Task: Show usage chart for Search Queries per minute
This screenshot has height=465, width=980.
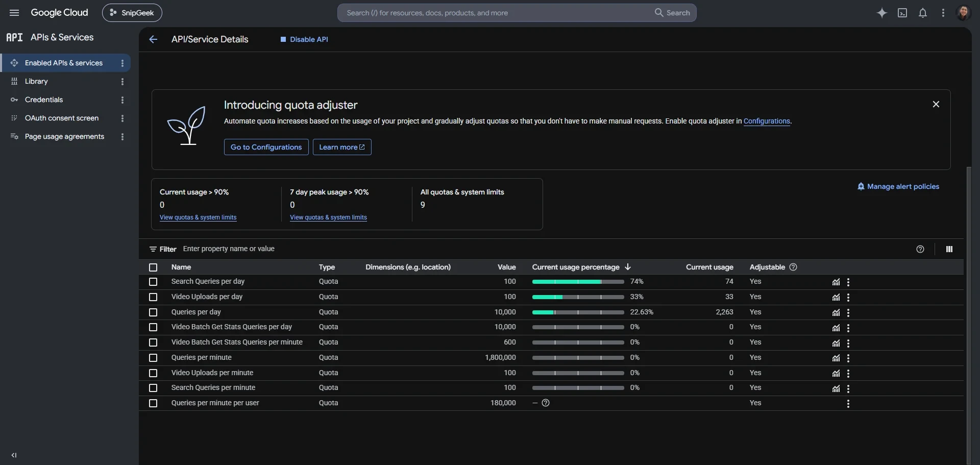Action: pyautogui.click(x=836, y=388)
